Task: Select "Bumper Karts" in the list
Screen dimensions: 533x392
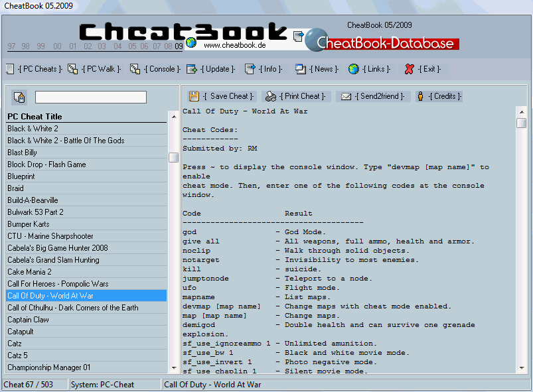Action: click(x=87, y=224)
